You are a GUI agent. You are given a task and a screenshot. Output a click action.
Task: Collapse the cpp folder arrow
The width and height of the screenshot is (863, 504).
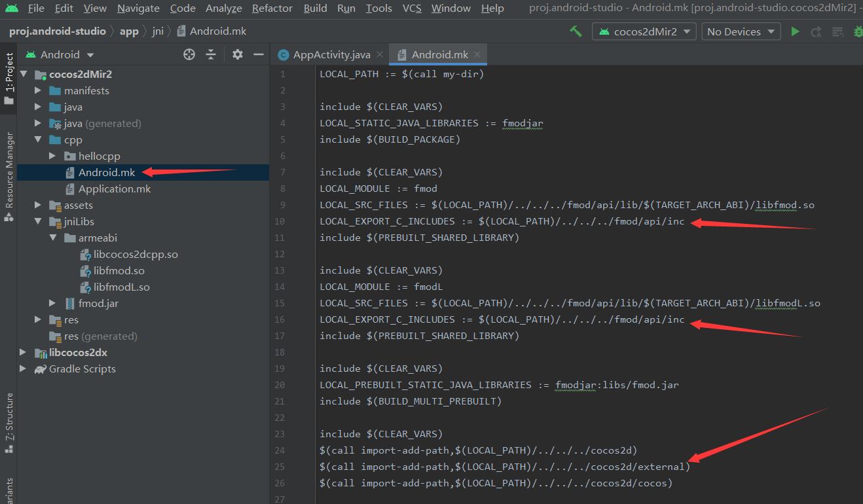point(38,140)
